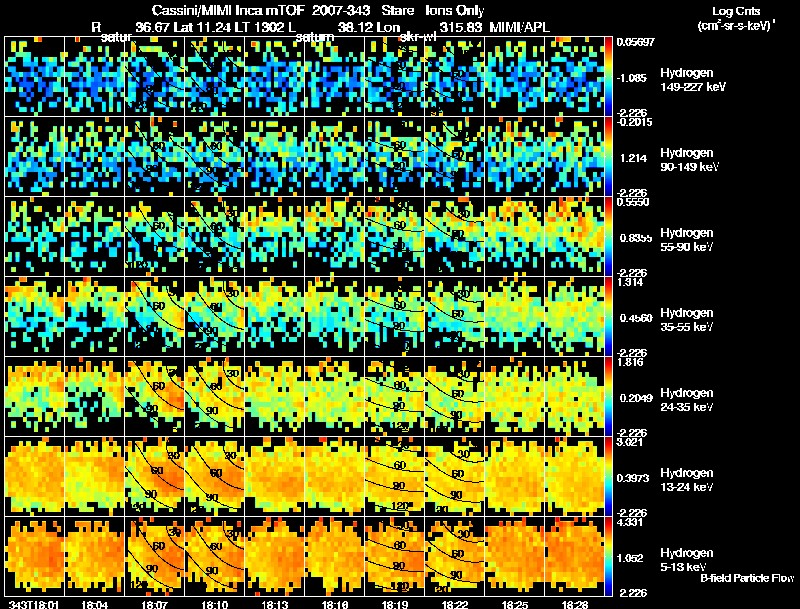
Task: Click the -1.085 colorbar value
Action: pyautogui.click(x=632, y=78)
